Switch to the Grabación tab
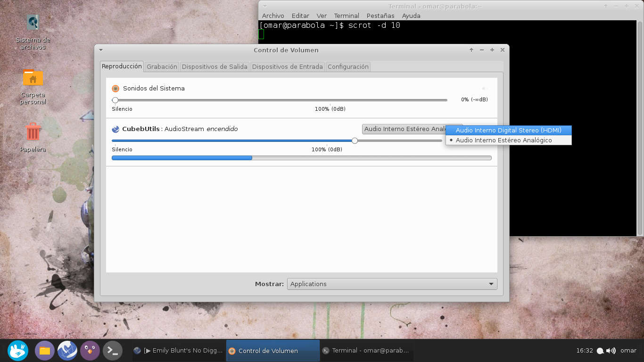The width and height of the screenshot is (644, 362). [162, 67]
